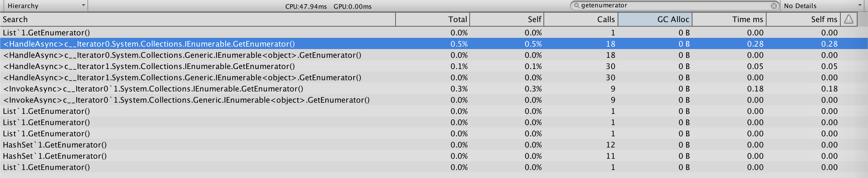Screen dimensions: 868x178
Task: Click the magnifier icon in the search box
Action: pos(577,6)
